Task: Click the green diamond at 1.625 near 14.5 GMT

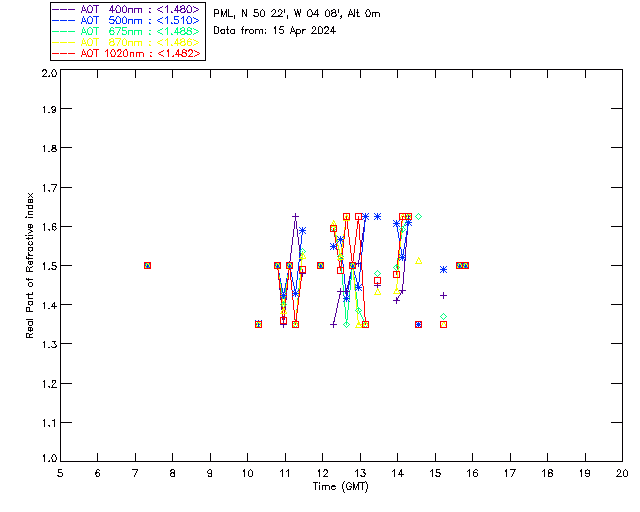Action: coord(418,216)
